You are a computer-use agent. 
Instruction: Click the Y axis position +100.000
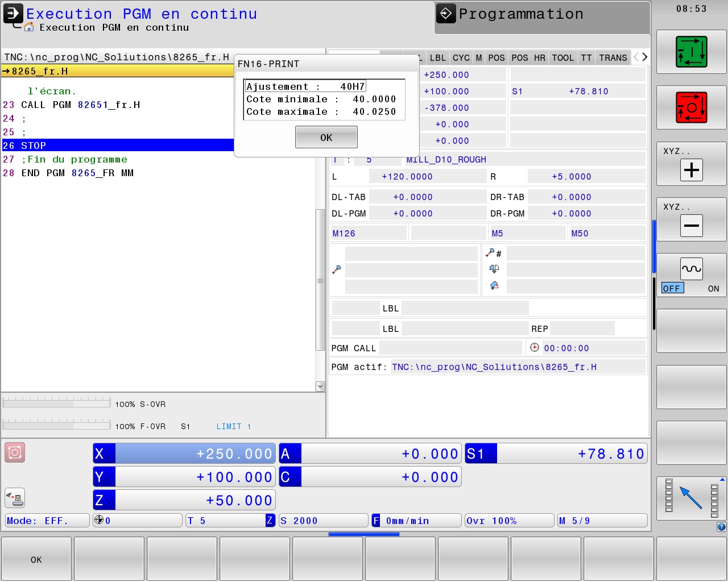(184, 477)
